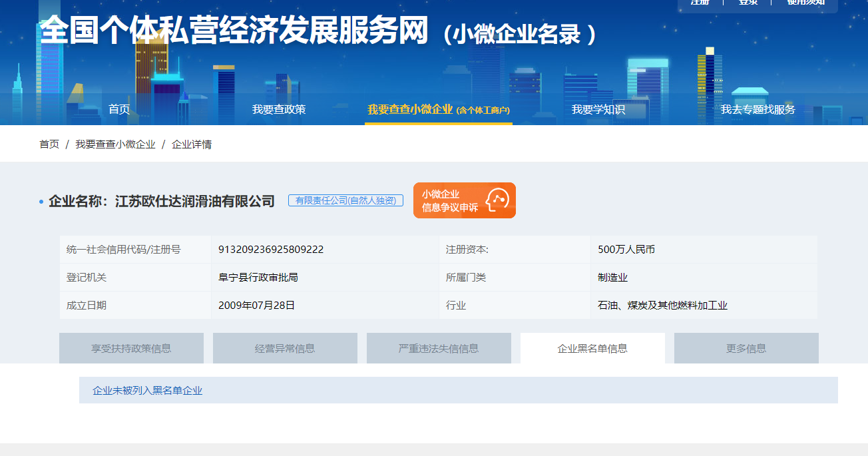868x456 pixels.
Task: Click the 行业 label
Action: (x=456, y=306)
